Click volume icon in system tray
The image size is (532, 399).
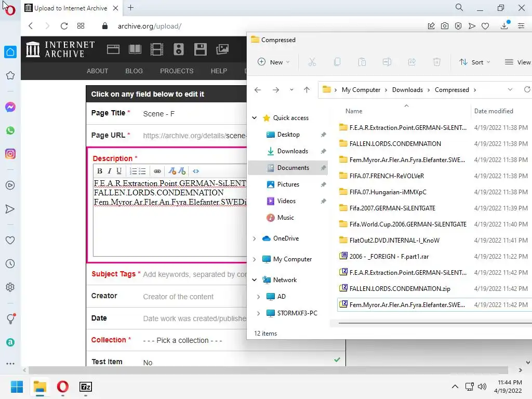click(482, 387)
